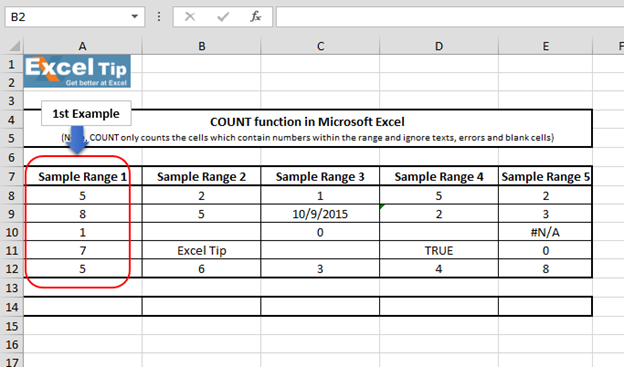Select cell C12 containing 3

(x=320, y=269)
